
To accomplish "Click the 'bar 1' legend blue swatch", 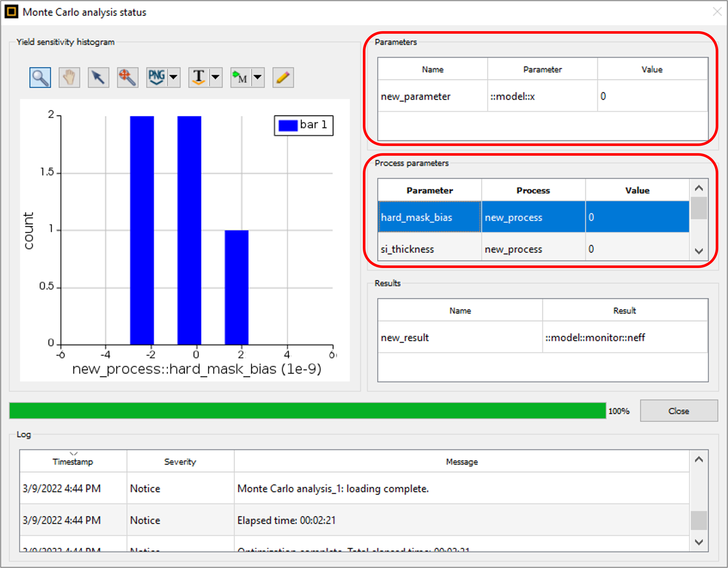I will [x=288, y=125].
